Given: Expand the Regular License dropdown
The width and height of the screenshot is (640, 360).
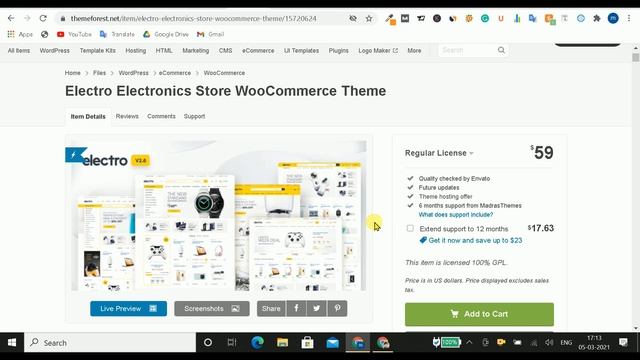Looking at the screenshot, I should pyautogui.click(x=439, y=153).
